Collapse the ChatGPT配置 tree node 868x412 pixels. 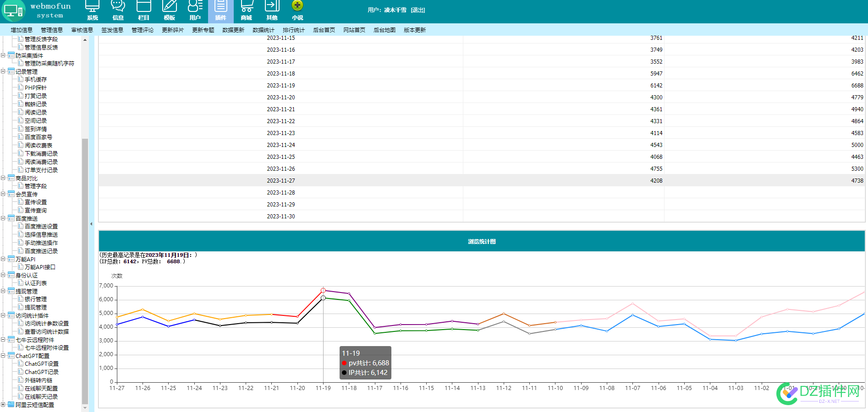(3, 356)
